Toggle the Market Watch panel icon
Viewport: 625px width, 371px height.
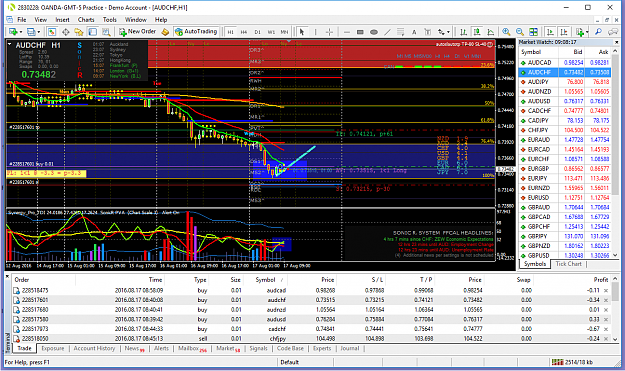pos(52,32)
